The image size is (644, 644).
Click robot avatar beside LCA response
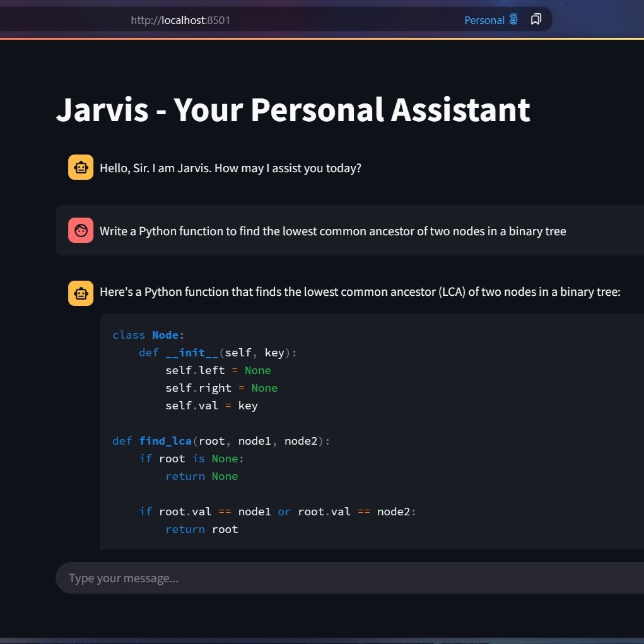click(81, 293)
